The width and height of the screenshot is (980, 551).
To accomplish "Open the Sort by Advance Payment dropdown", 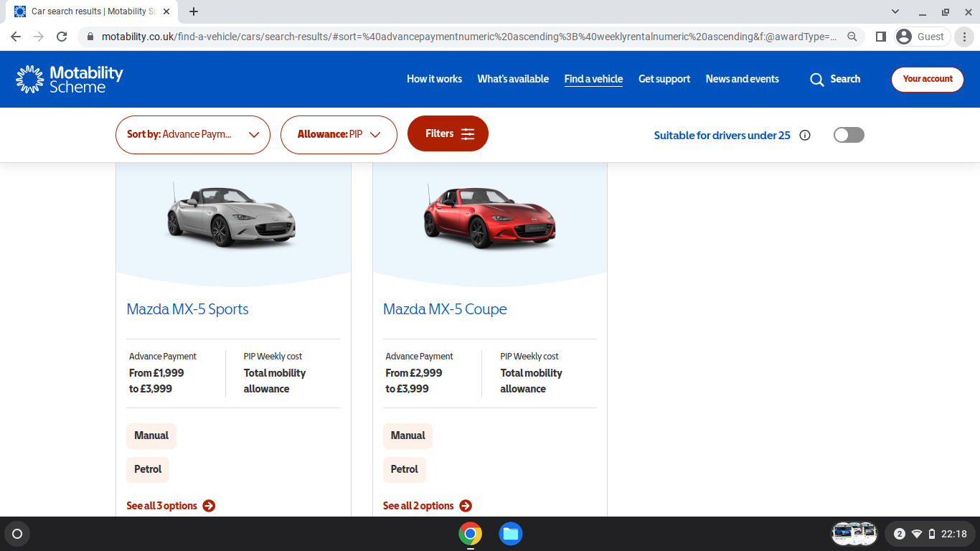I will pos(193,135).
